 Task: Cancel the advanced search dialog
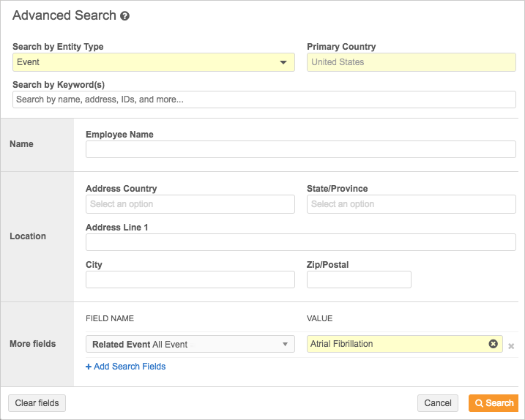pos(438,403)
